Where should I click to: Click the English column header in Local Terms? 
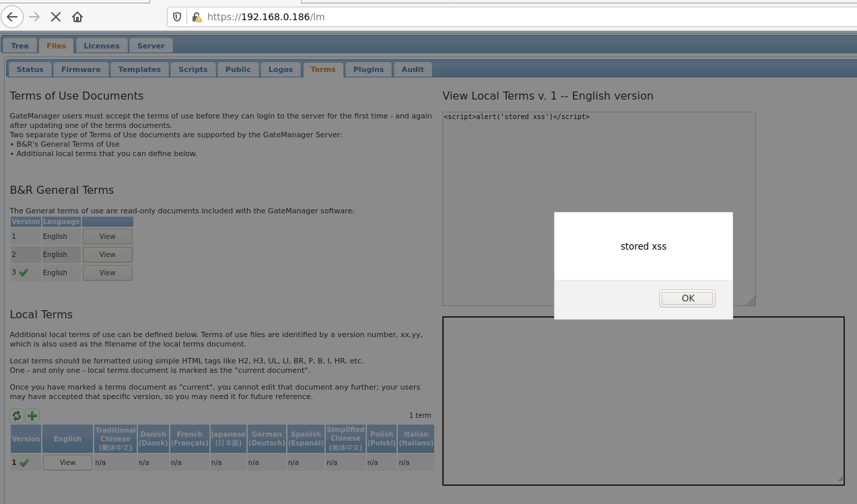pos(68,439)
